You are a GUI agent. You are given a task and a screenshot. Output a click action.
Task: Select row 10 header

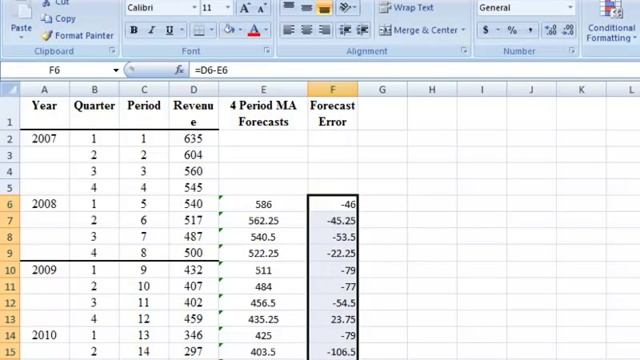[x=10, y=270]
